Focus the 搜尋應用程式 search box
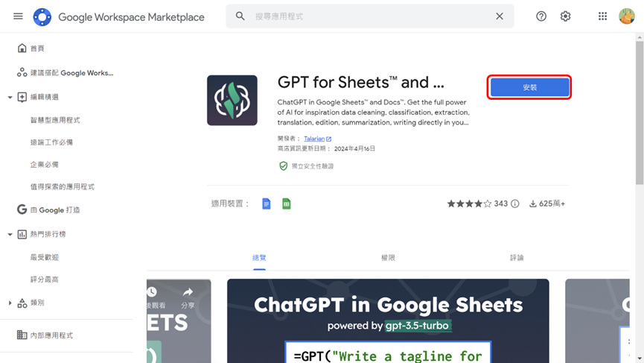The image size is (644, 363). tap(369, 16)
